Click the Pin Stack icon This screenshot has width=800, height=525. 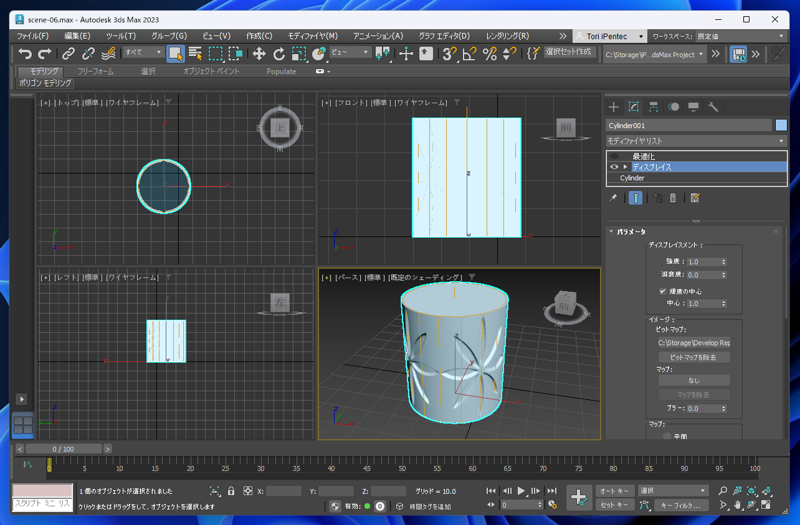[613, 198]
